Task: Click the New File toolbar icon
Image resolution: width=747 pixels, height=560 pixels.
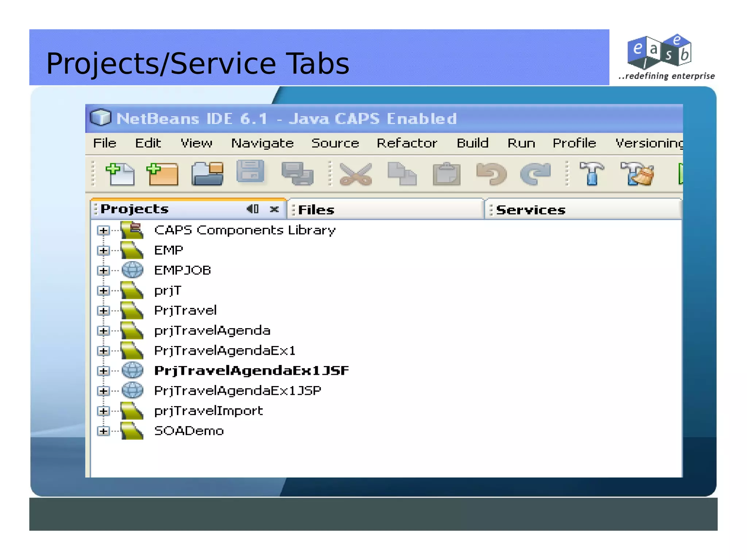Action: pos(120,174)
